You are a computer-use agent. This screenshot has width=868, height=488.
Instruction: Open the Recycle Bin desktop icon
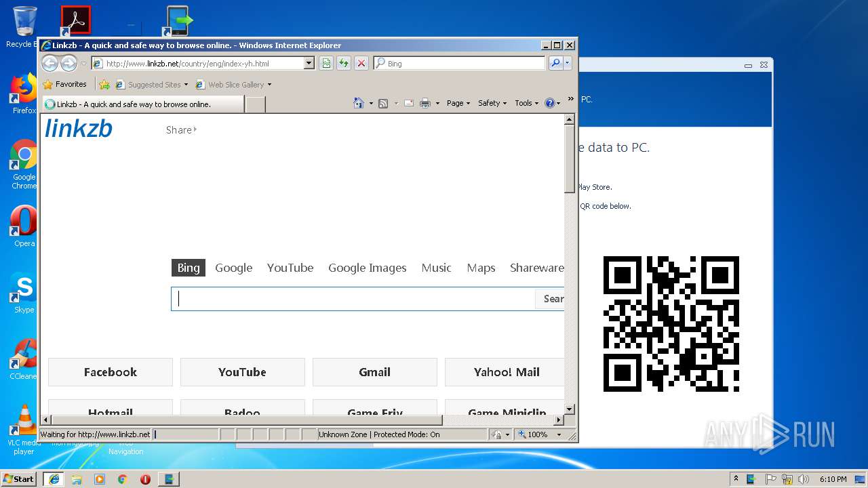pos(24,27)
